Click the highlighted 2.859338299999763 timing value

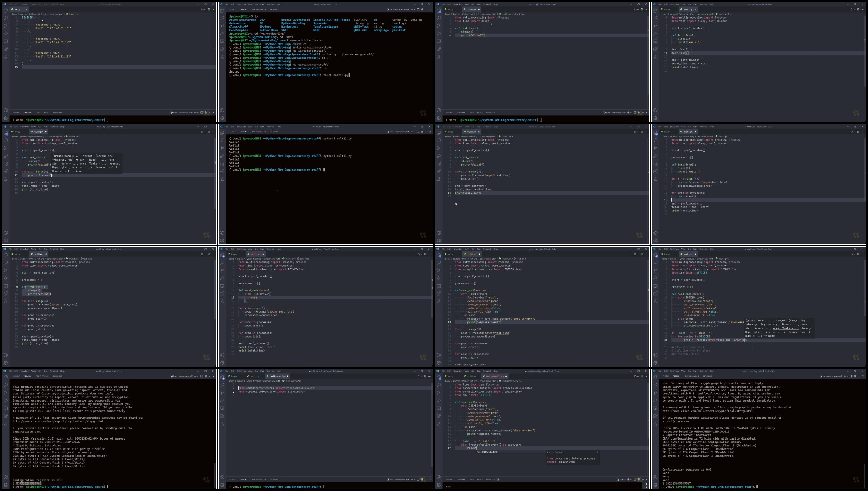[x=27, y=483]
